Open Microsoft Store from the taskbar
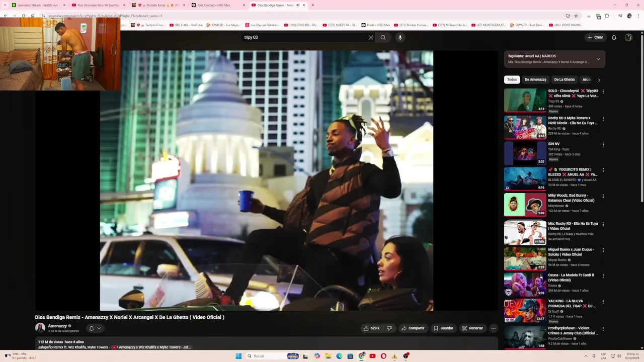The height and width of the screenshot is (362, 644). coord(350,356)
